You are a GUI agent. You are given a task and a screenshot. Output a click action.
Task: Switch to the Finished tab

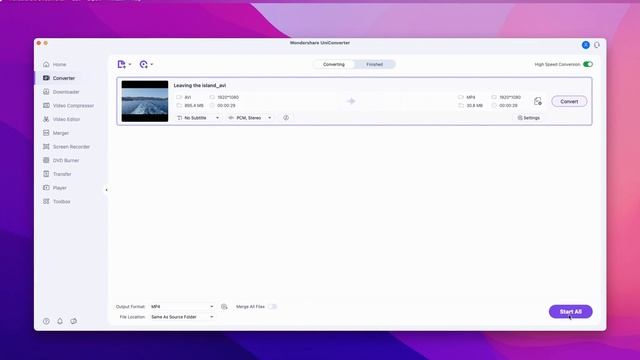pos(374,64)
